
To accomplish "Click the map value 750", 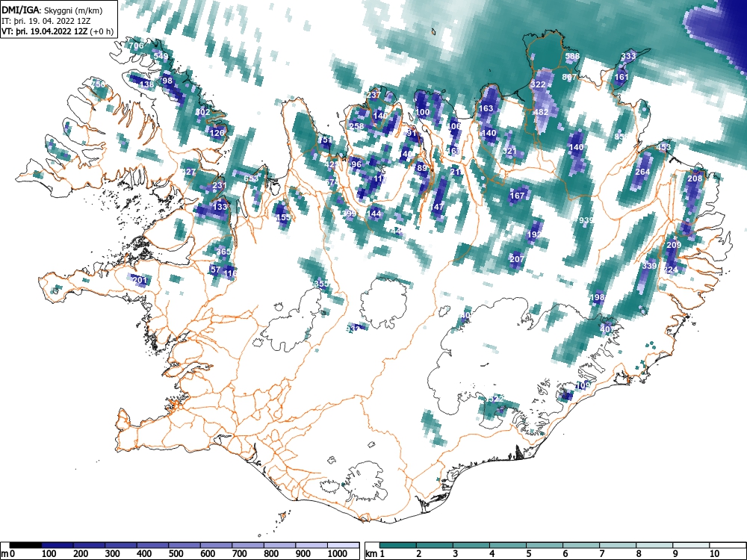I will click(98, 84).
